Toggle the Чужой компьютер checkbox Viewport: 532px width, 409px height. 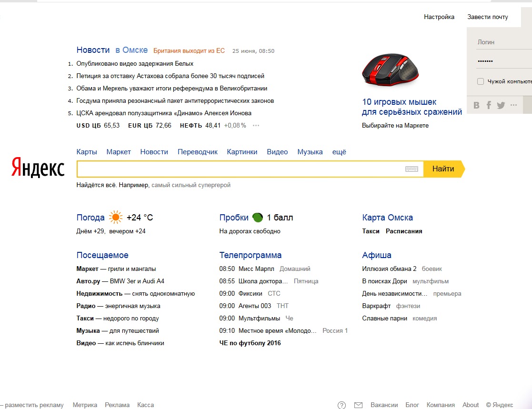[481, 81]
